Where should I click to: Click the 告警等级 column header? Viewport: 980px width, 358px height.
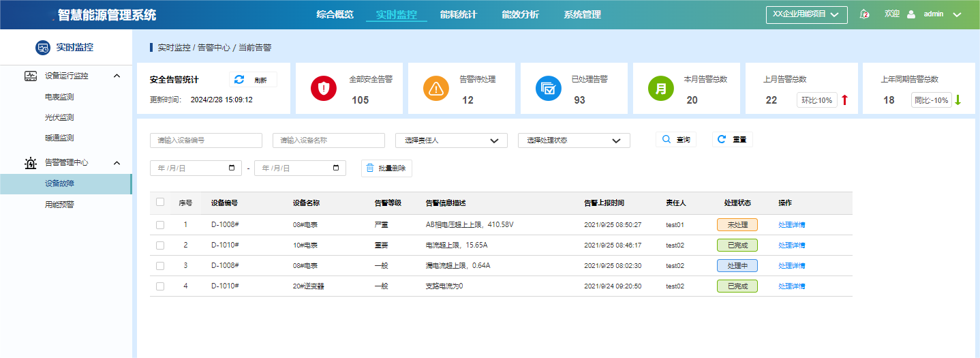click(x=388, y=203)
